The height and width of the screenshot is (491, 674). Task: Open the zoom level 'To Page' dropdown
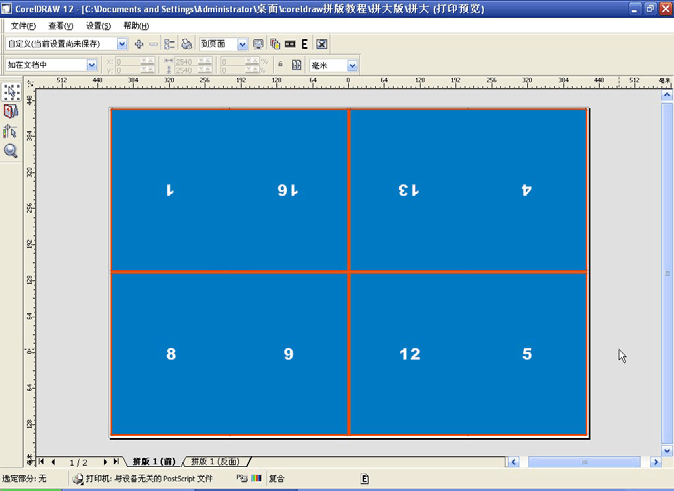click(242, 45)
